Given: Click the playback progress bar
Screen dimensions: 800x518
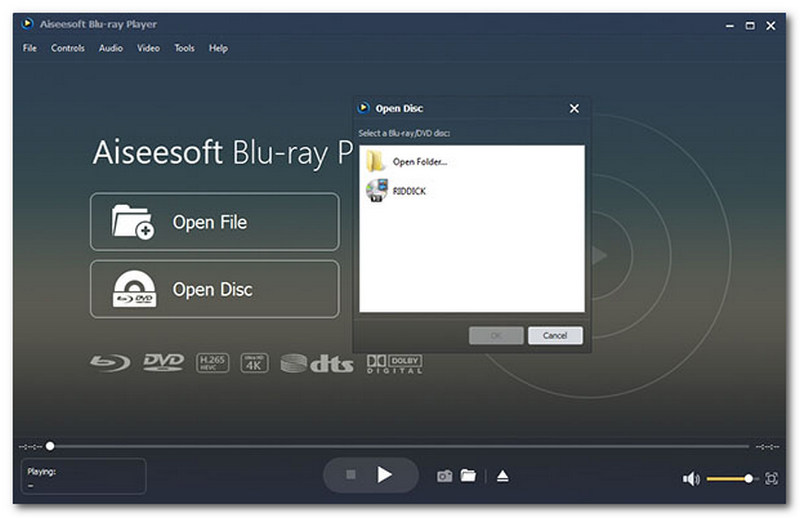Looking at the screenshot, I should [x=399, y=447].
